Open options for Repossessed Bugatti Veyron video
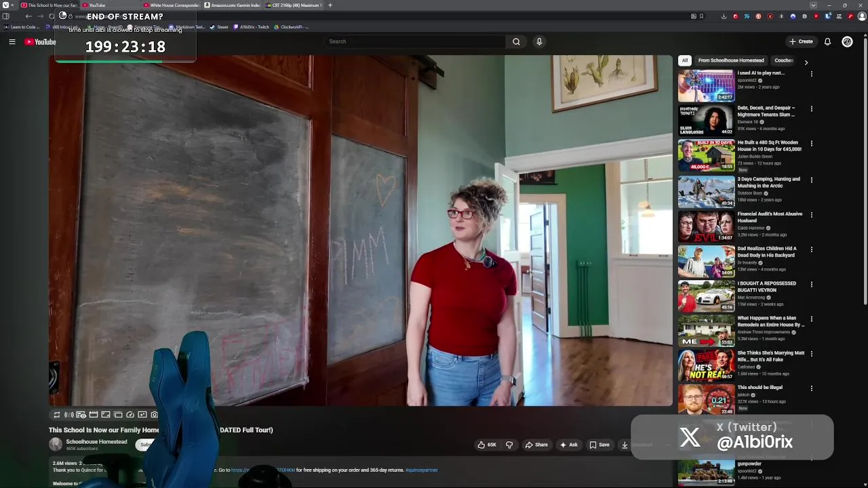The width and height of the screenshot is (868, 488). click(x=812, y=284)
